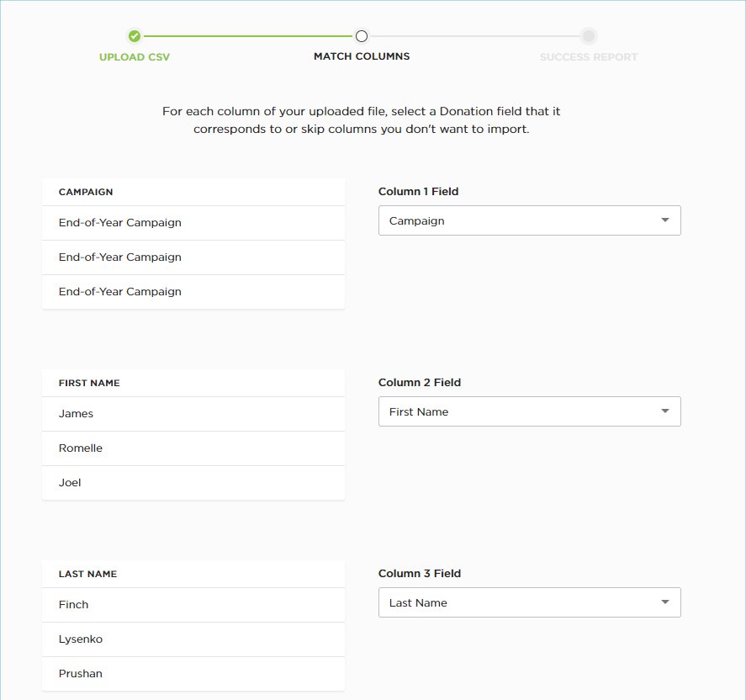Viewport: 746px width, 700px height.
Task: Click the greyed Success Report step circle
Action: [x=589, y=36]
